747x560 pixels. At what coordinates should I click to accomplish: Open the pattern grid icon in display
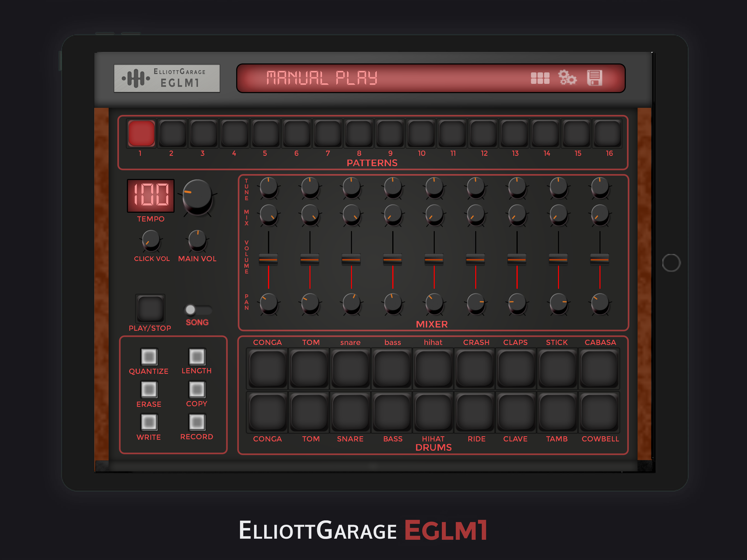point(540,78)
